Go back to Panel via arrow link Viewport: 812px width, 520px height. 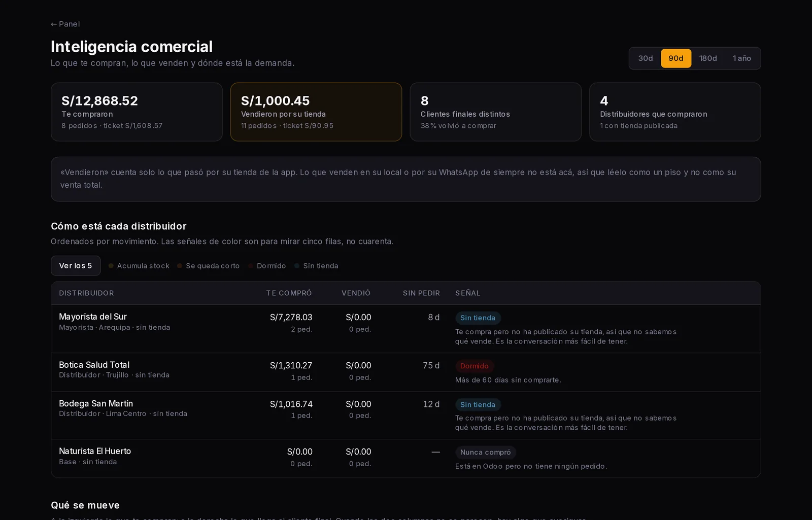click(65, 24)
